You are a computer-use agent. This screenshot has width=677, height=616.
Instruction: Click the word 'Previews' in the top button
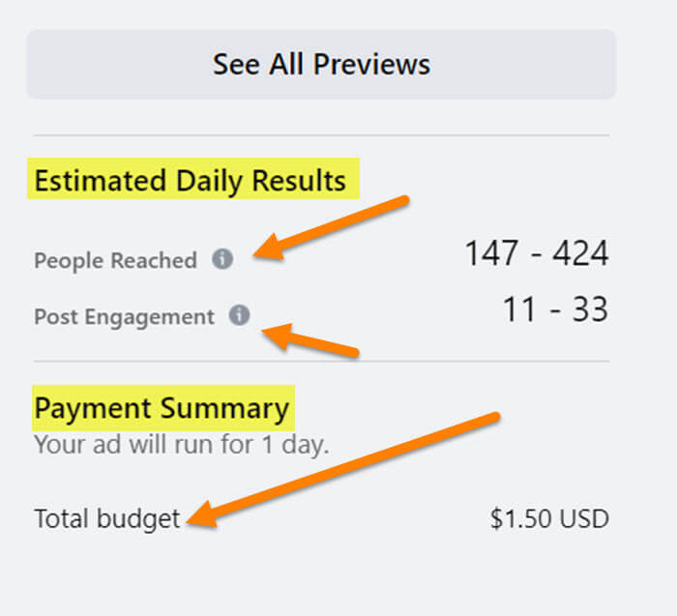pos(371,65)
